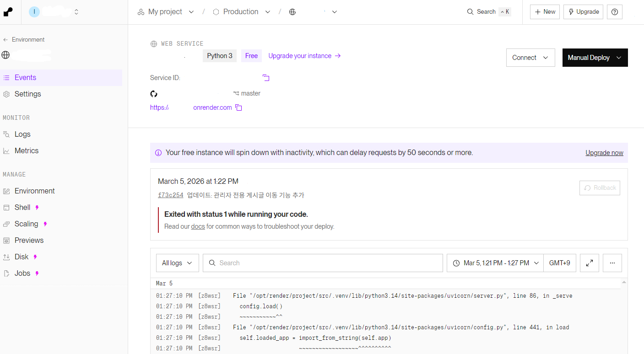Focus the logs Search field

click(x=323, y=263)
